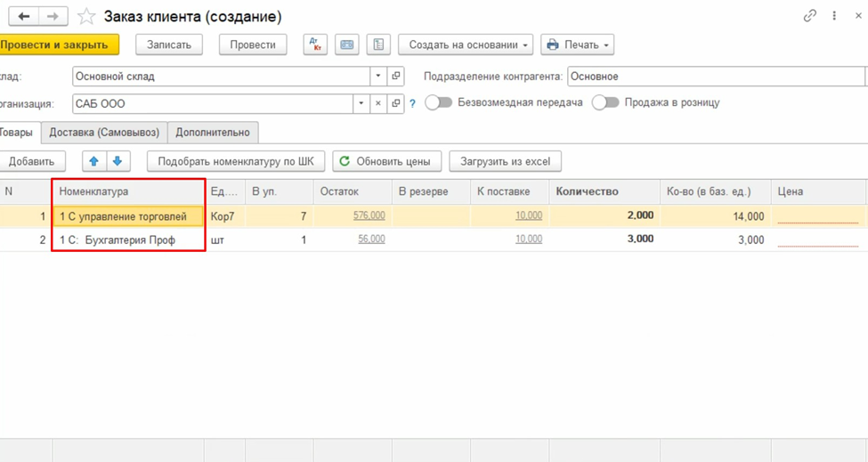This screenshot has width=868, height=462.
Task: Click the Остаток column header
Action: (x=353, y=191)
